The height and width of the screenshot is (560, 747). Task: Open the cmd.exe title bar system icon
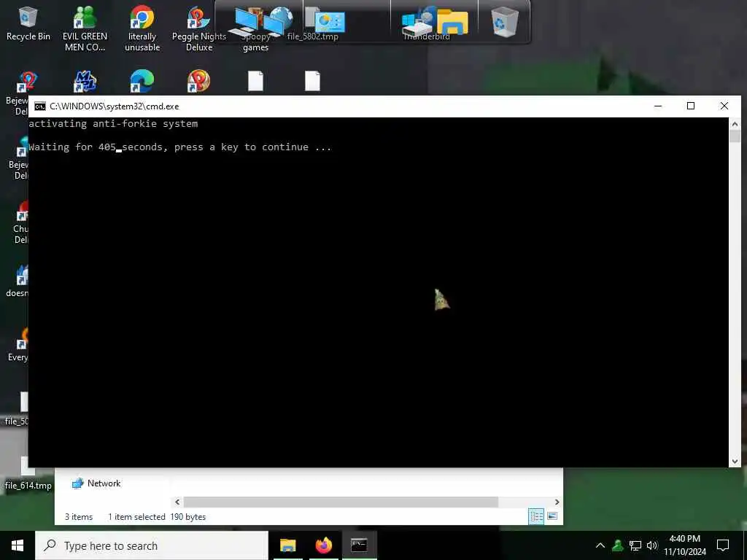pos(40,106)
